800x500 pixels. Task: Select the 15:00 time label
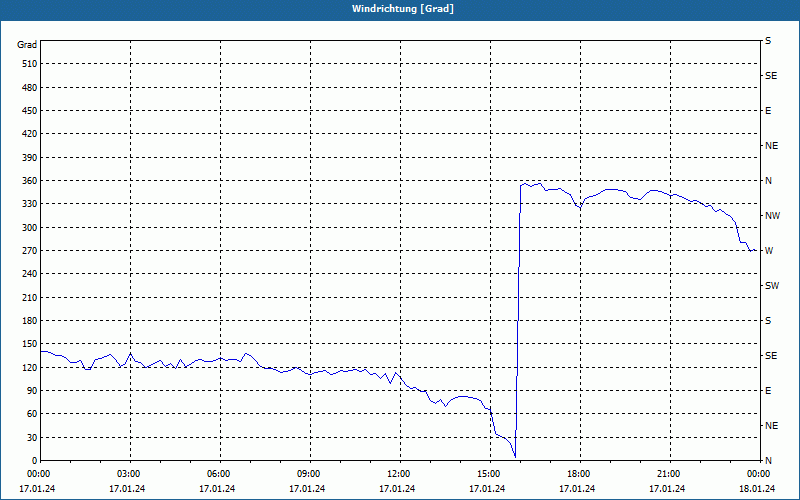point(490,474)
